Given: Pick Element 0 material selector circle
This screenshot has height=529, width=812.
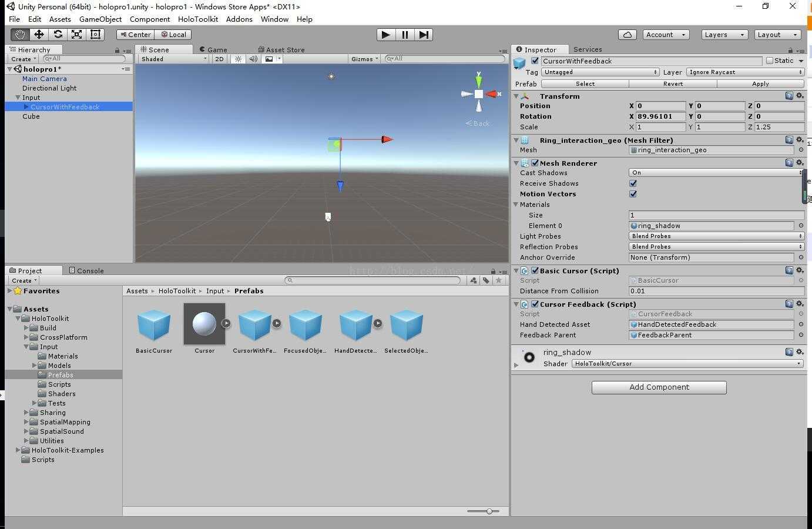Looking at the screenshot, I should (x=800, y=226).
